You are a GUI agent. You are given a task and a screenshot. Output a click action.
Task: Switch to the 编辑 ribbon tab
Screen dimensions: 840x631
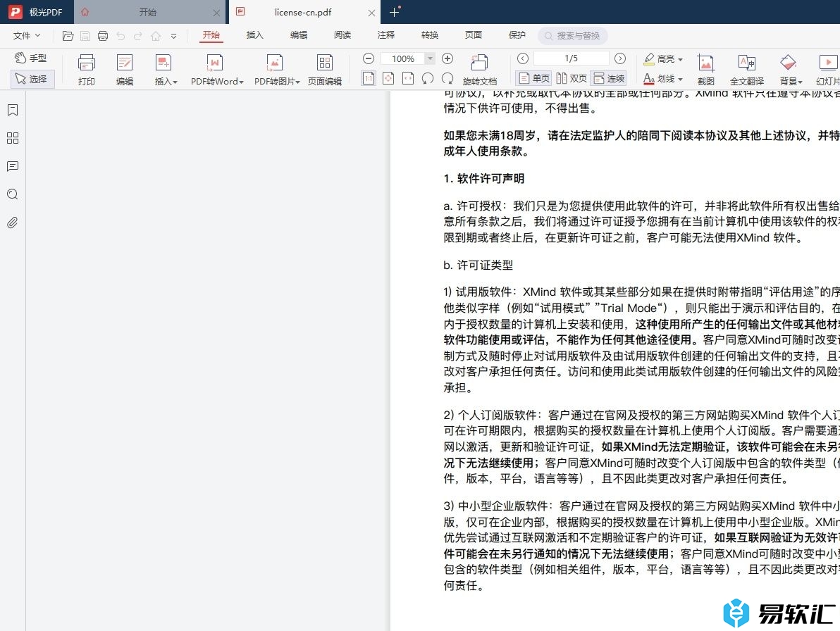tap(298, 35)
